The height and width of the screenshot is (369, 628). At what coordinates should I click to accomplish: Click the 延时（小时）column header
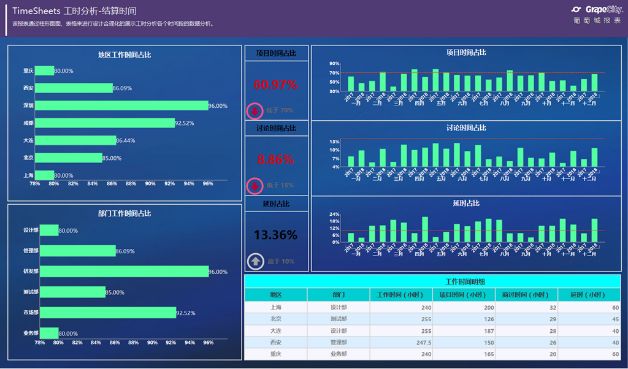click(x=590, y=294)
